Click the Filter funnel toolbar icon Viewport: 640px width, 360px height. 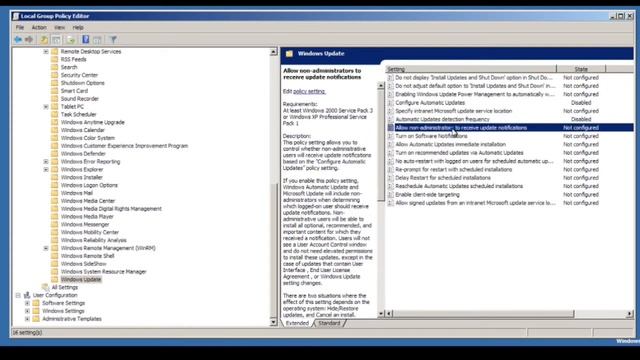(x=113, y=40)
